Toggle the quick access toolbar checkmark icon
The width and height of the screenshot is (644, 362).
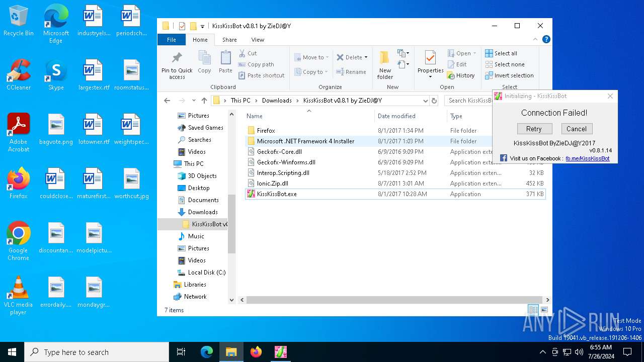pos(182,26)
